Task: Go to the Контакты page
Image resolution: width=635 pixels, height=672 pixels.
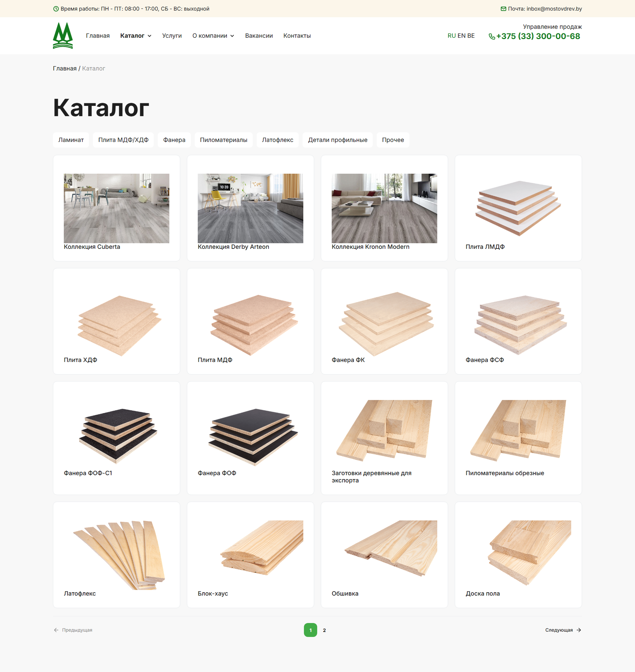Action: pyautogui.click(x=297, y=35)
